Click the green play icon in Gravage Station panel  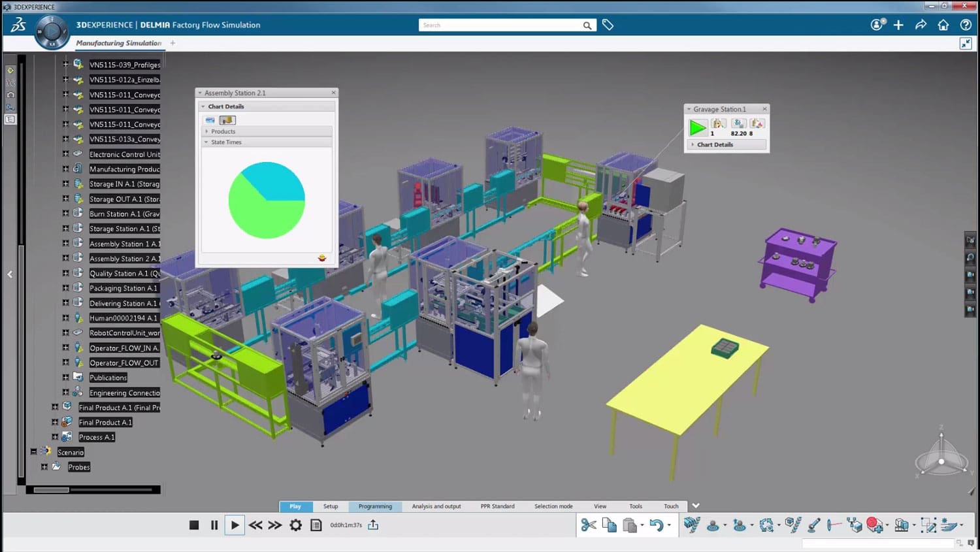698,127
